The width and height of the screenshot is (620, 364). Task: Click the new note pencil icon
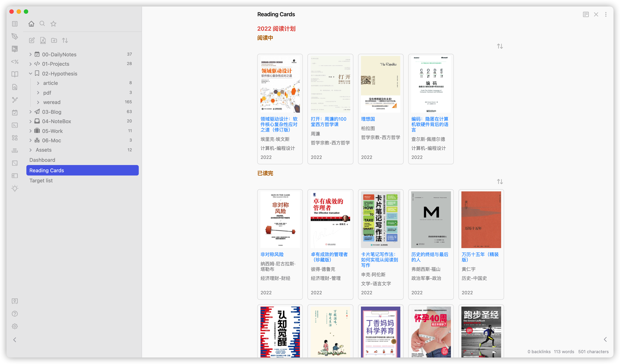click(x=32, y=40)
